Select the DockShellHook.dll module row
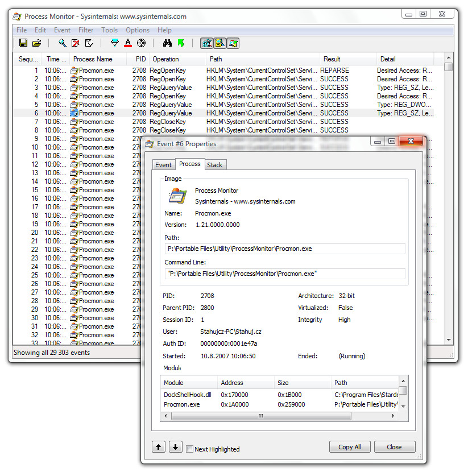Screen dimensions: 468x476 (x=280, y=395)
